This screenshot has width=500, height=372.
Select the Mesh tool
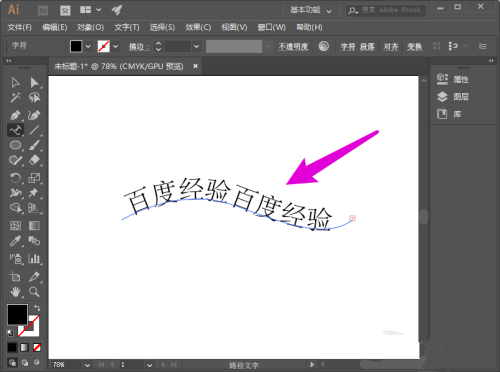pos(15,226)
